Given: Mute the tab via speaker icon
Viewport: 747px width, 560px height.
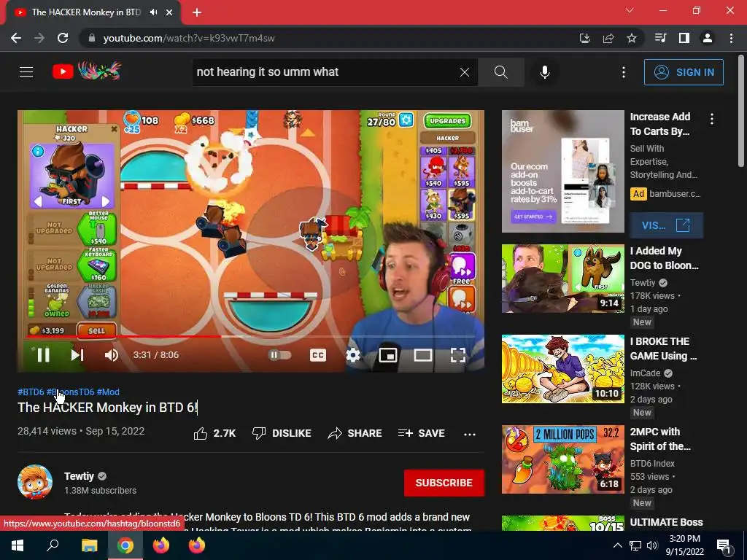Looking at the screenshot, I should tap(153, 12).
